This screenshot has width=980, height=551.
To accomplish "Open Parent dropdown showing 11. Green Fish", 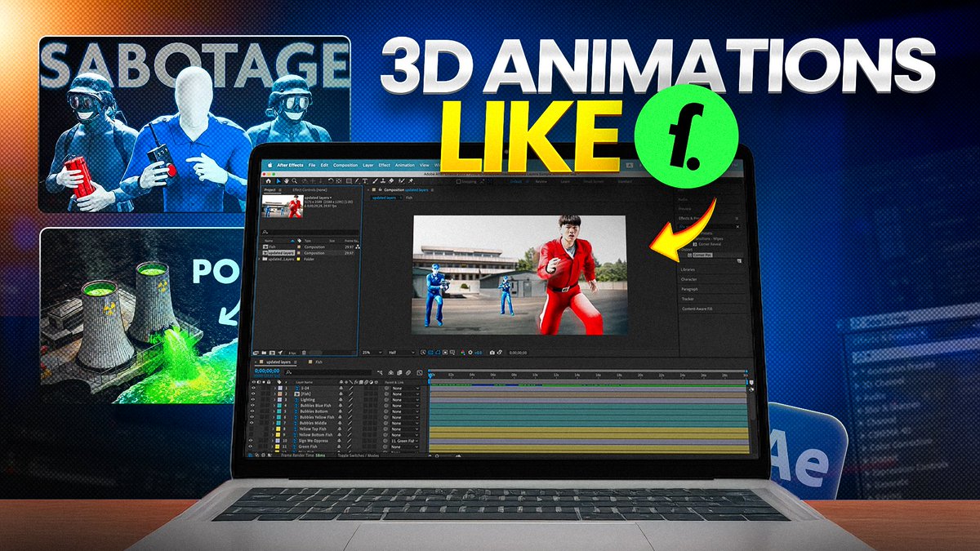I will click(406, 441).
